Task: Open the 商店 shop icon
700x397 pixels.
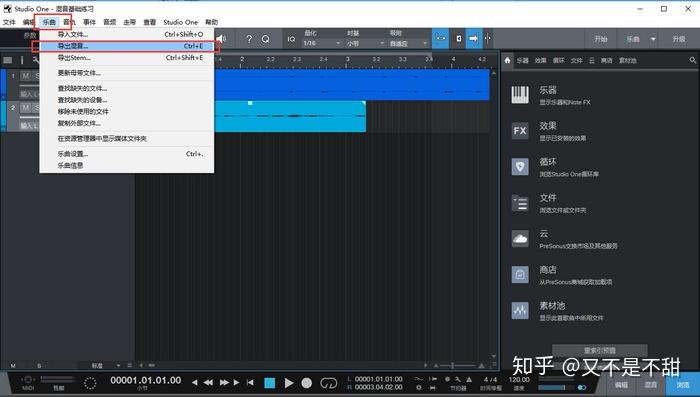Action: point(520,275)
